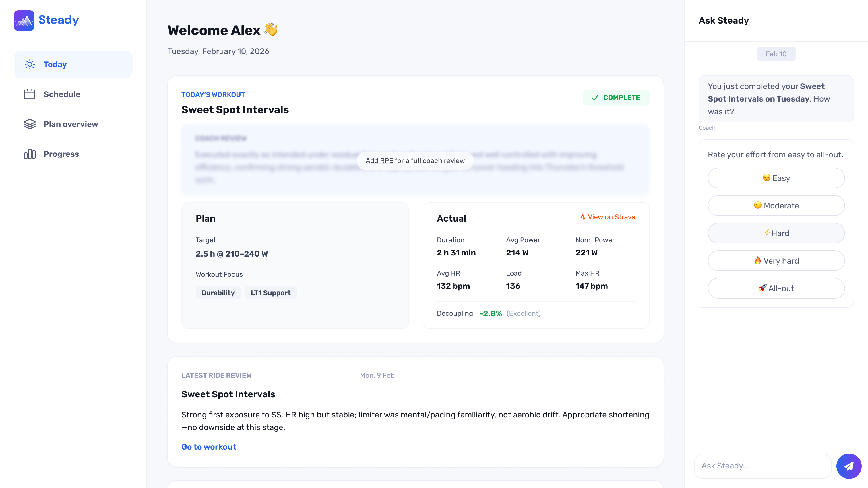Click the sun icon next to Today
Screen dimensions: 868x488
pos(30,64)
